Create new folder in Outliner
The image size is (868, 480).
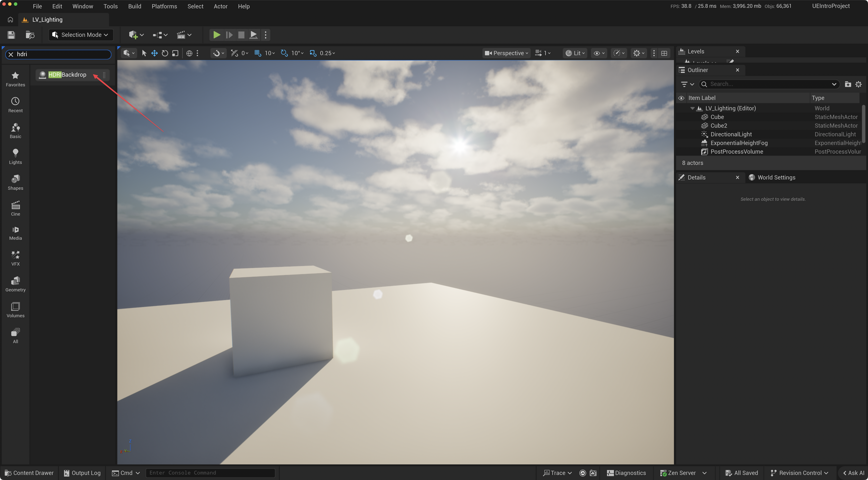point(848,84)
